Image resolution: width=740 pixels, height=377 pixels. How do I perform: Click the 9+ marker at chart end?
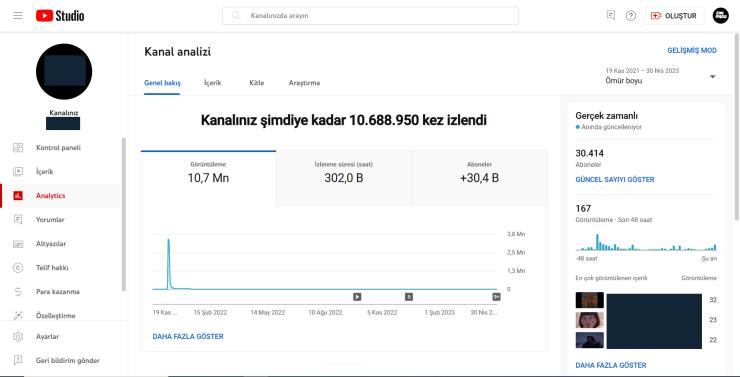point(496,297)
